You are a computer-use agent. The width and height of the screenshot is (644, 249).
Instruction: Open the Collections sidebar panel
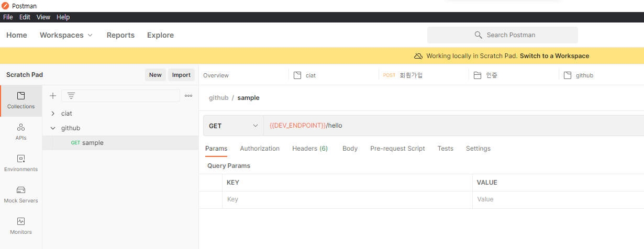(21, 101)
